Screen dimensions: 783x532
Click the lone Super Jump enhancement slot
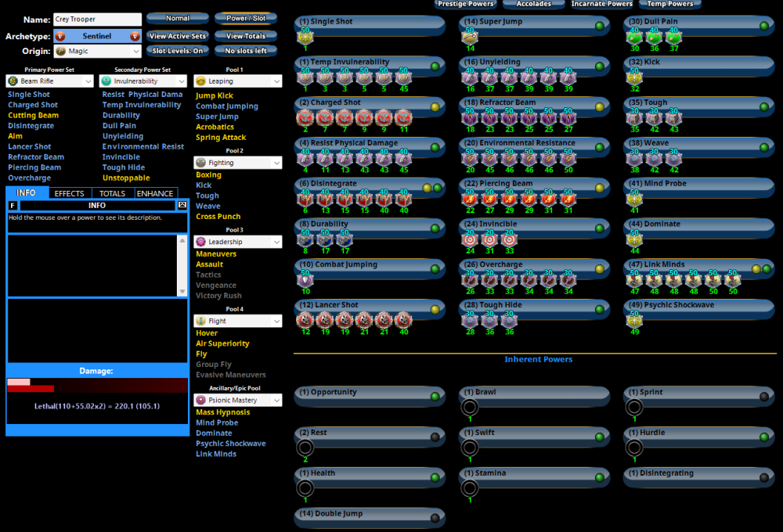[x=470, y=37]
